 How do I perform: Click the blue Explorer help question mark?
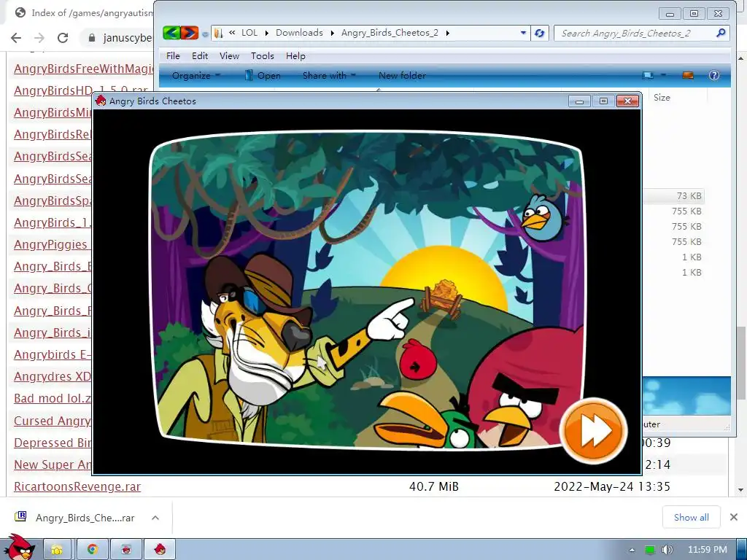point(713,75)
